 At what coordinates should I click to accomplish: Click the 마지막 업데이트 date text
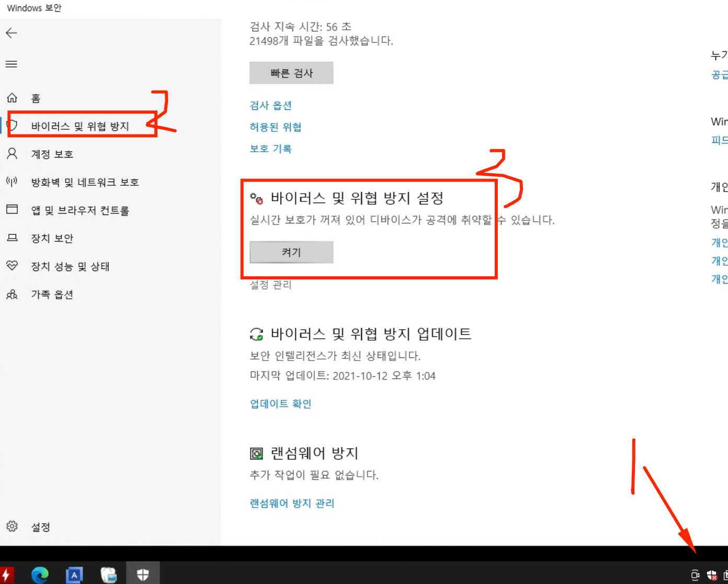click(x=343, y=376)
